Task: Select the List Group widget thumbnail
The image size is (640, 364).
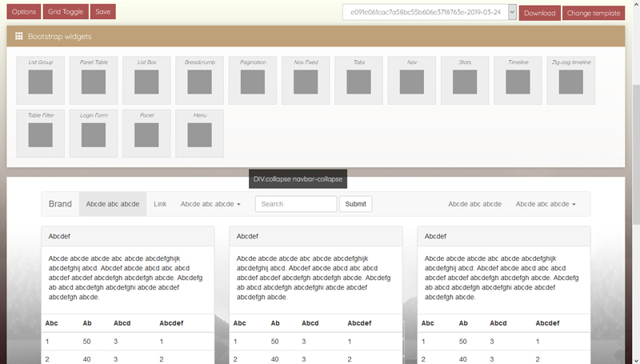Action: [40, 80]
